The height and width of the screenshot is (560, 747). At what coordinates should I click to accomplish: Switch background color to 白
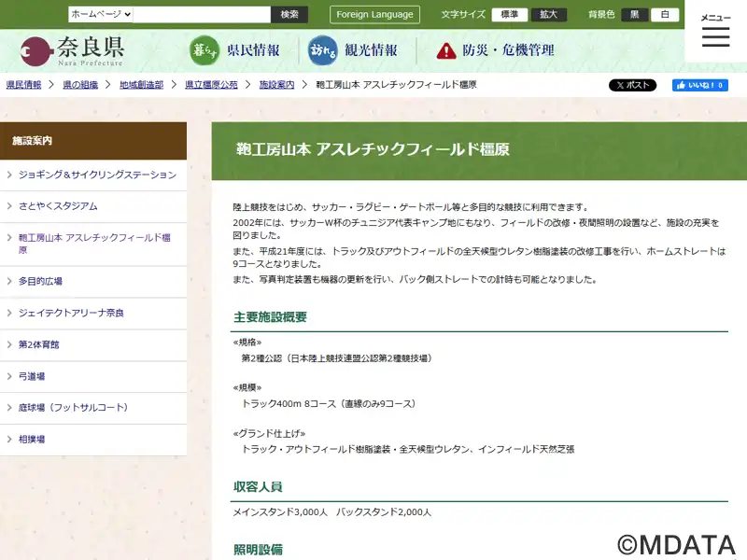(x=665, y=14)
